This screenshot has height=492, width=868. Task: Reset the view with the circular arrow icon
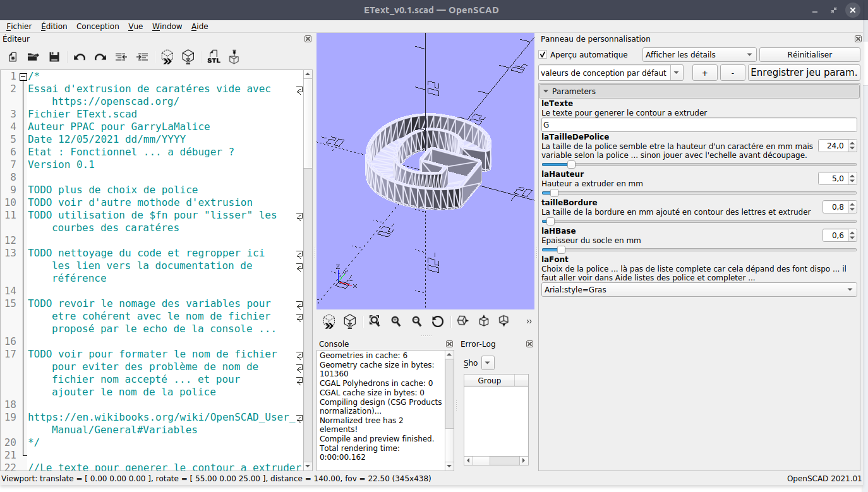coord(438,321)
